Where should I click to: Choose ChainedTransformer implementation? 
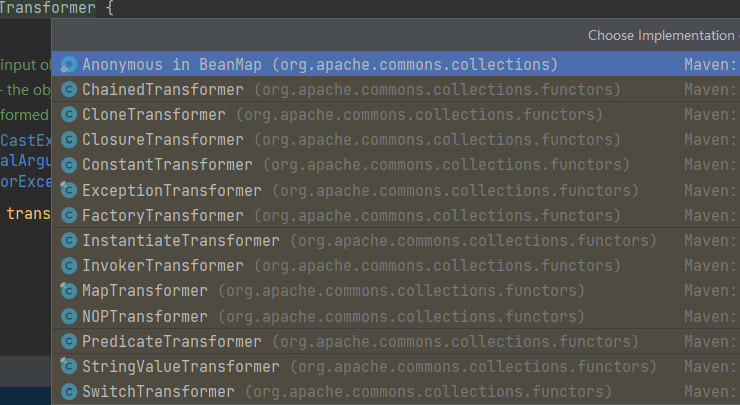[x=395, y=89]
